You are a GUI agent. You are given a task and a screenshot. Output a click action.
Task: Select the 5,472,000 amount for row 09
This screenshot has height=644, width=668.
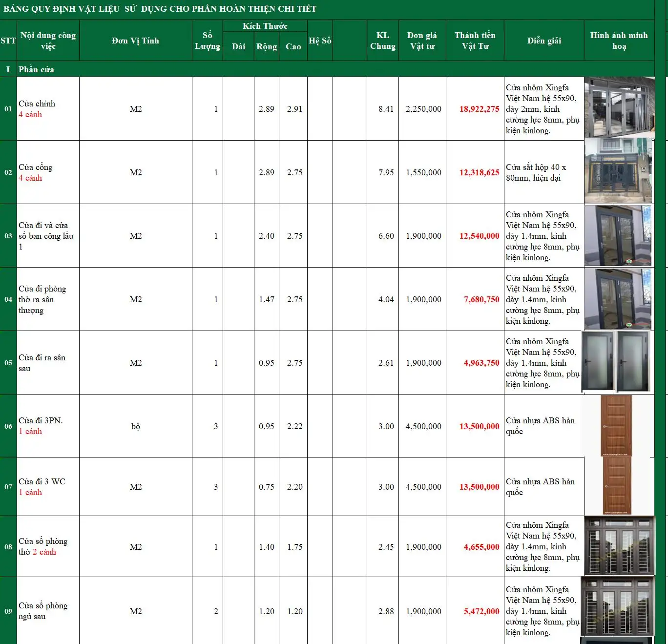(481, 611)
